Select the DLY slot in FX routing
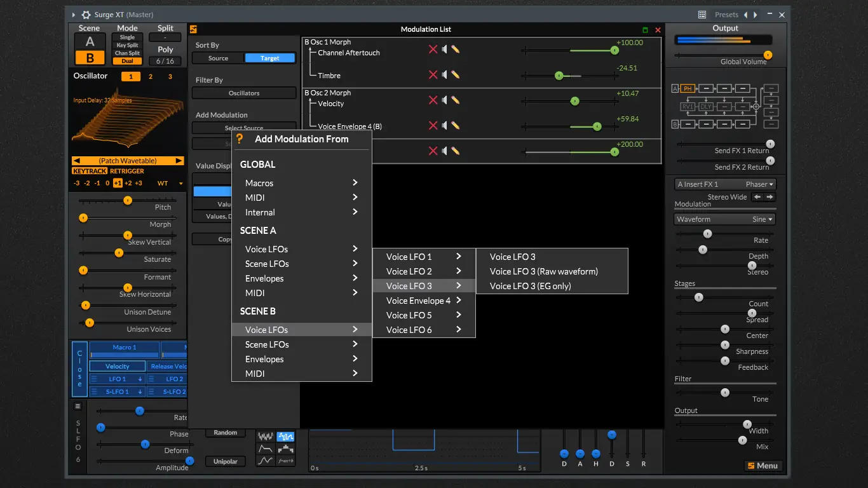Viewport: 868px width, 488px height. click(x=706, y=107)
